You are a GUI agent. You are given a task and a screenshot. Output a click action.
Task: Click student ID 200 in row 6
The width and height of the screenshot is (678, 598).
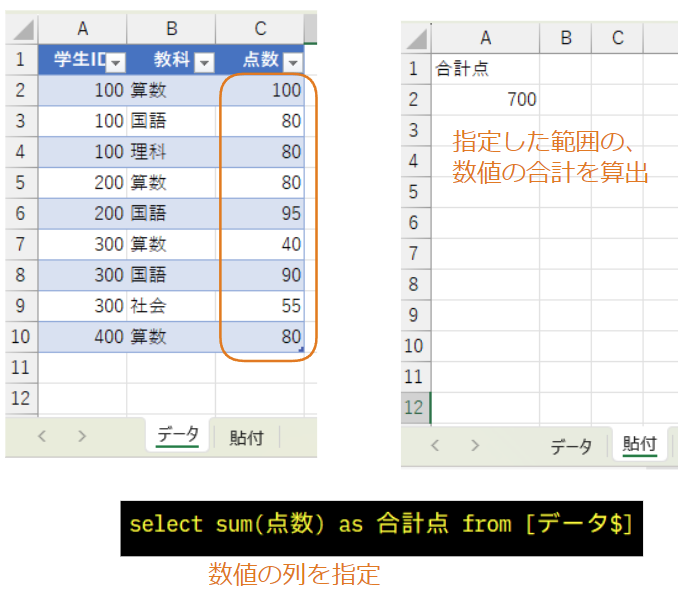click(x=83, y=214)
